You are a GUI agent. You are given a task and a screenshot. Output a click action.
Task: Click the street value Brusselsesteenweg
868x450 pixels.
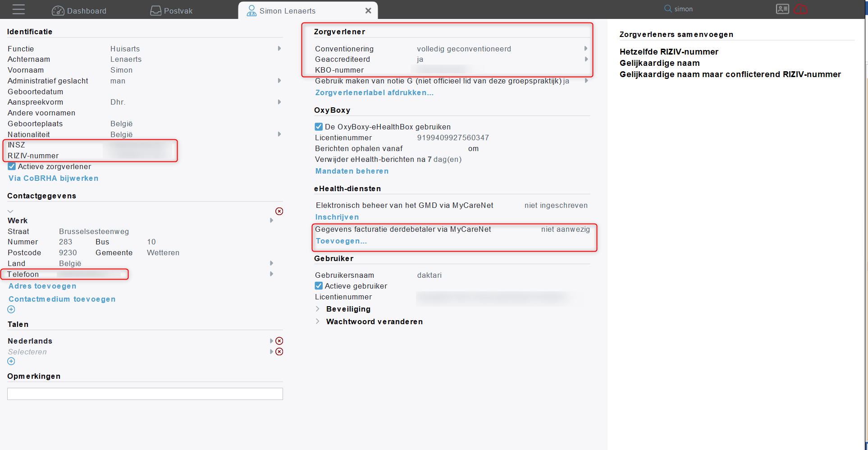(x=94, y=231)
